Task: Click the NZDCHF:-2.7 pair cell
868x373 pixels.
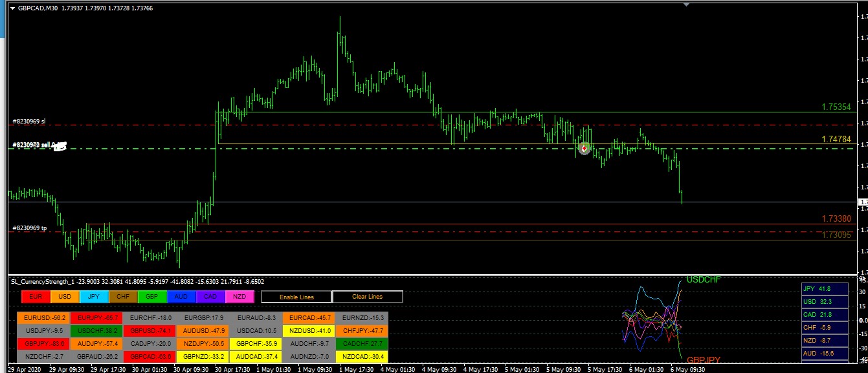Action: [x=43, y=357]
